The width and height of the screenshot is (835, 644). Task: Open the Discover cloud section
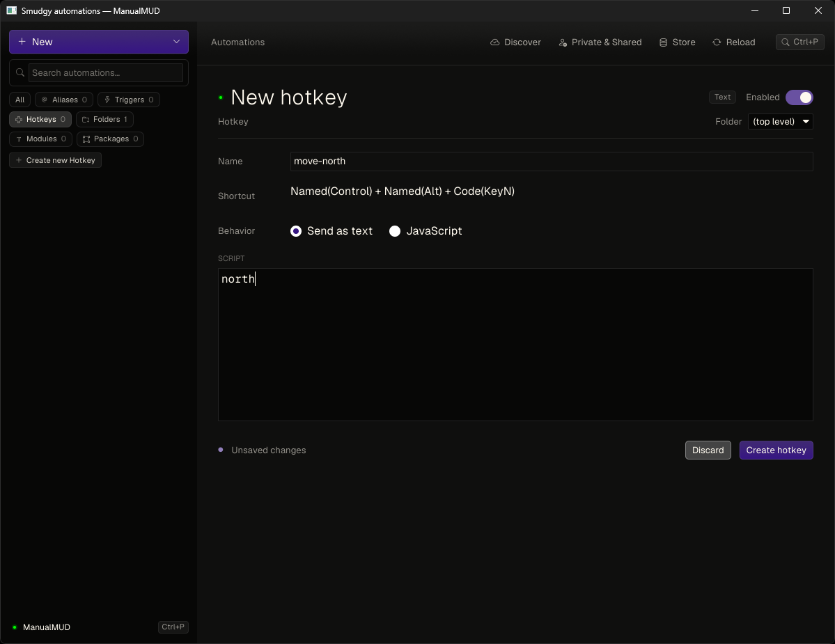[x=515, y=42]
